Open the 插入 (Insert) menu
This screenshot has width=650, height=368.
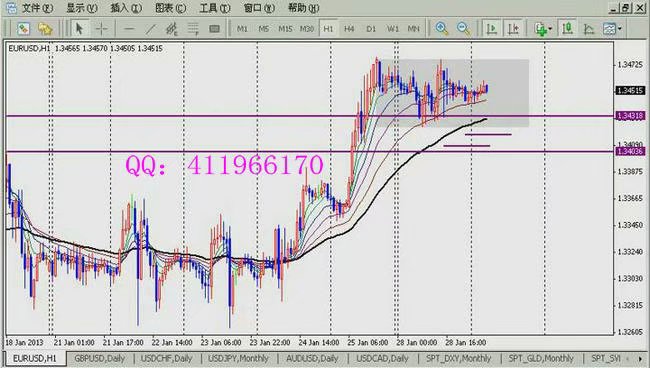pyautogui.click(x=126, y=8)
